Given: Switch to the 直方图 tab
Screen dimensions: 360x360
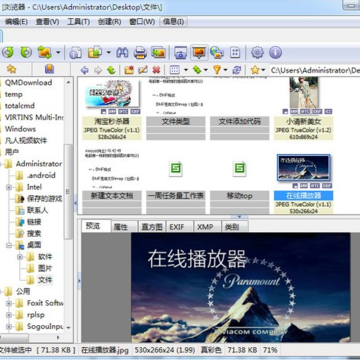Looking at the screenshot, I should click(x=152, y=227).
